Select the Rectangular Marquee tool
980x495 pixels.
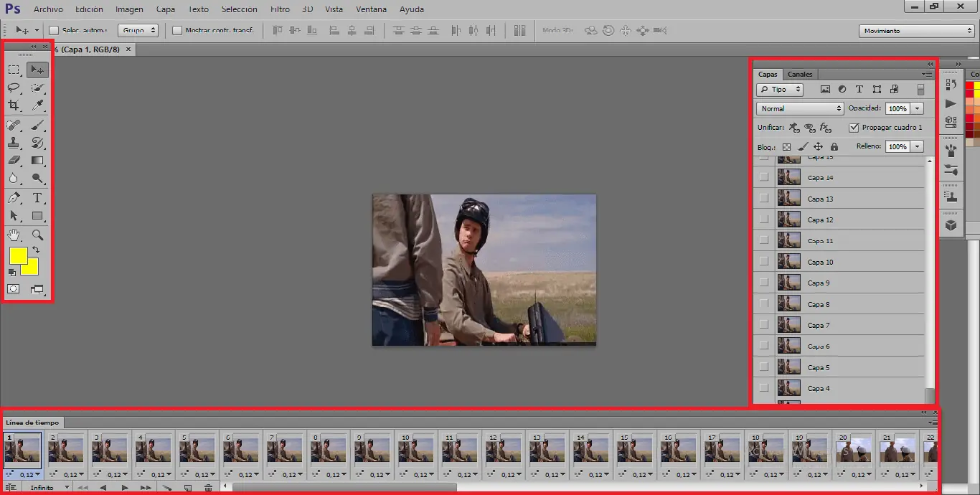coord(14,70)
